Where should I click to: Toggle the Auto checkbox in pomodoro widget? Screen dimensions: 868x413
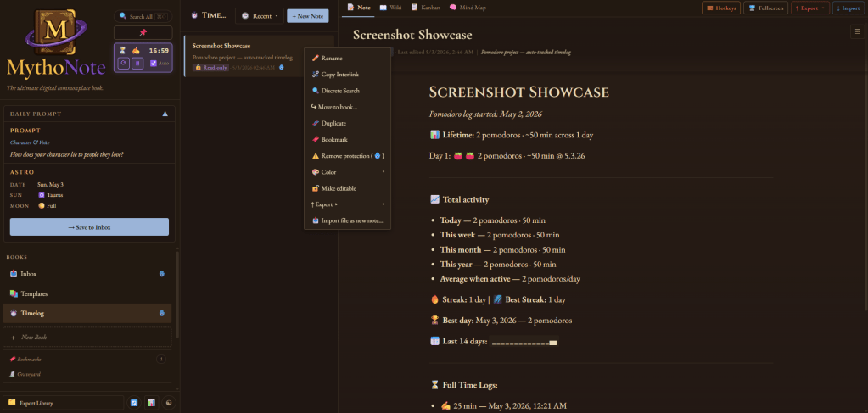[x=154, y=63]
